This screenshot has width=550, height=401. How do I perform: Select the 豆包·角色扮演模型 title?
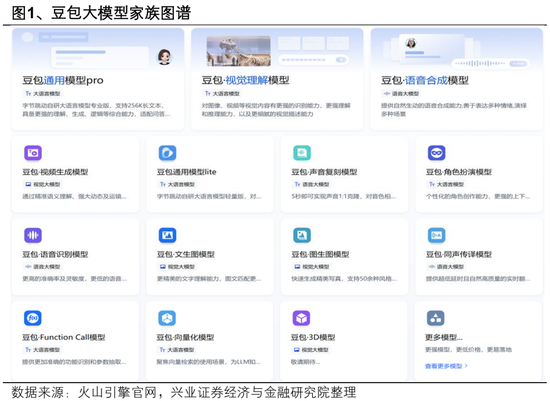(459, 172)
